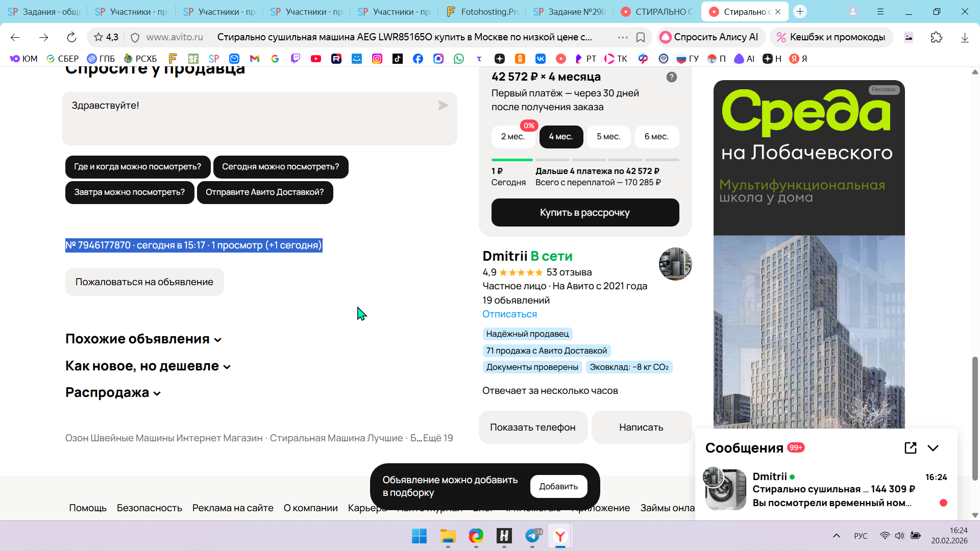Open the browser extensions puzzle icon
Image resolution: width=980 pixels, height=551 pixels.
[x=936, y=37]
